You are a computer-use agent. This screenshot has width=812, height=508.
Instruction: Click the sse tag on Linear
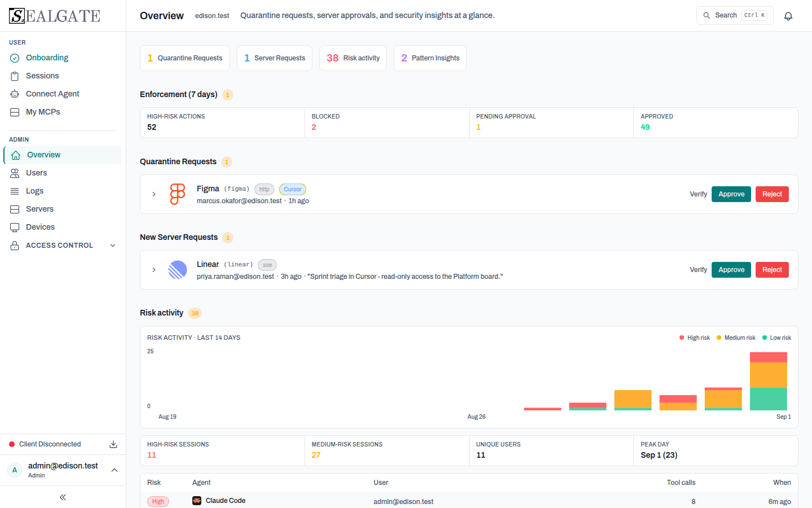point(267,265)
